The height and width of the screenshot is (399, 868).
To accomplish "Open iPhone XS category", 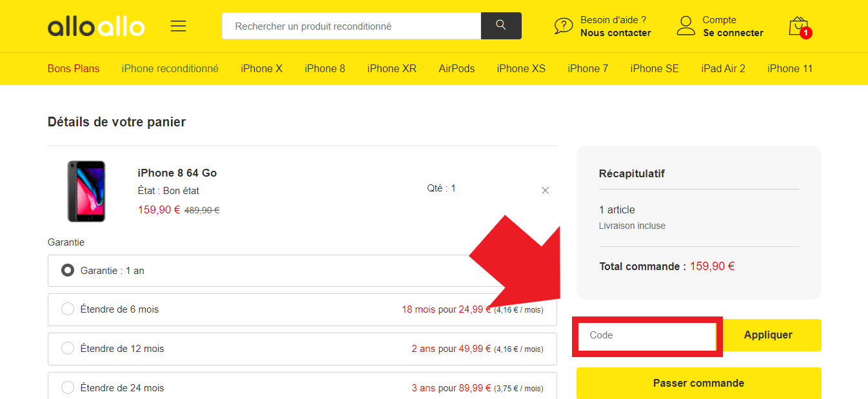I will pos(521,68).
